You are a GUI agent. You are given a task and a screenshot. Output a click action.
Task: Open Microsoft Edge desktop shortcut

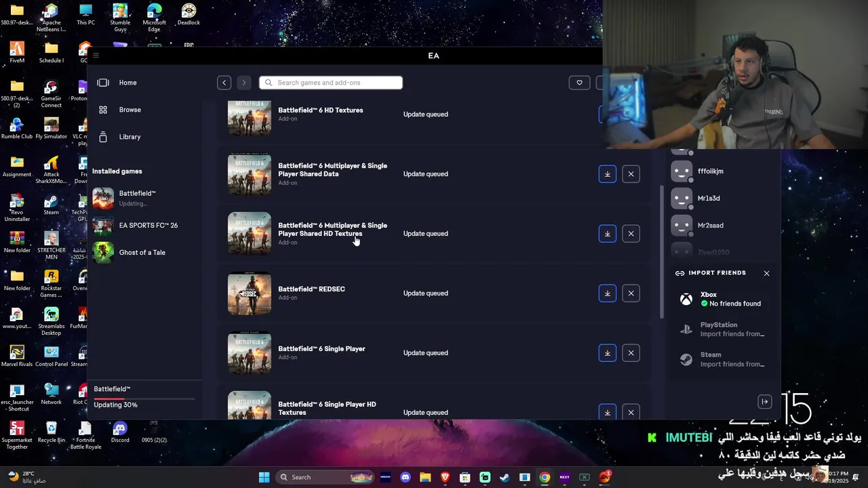point(154,18)
